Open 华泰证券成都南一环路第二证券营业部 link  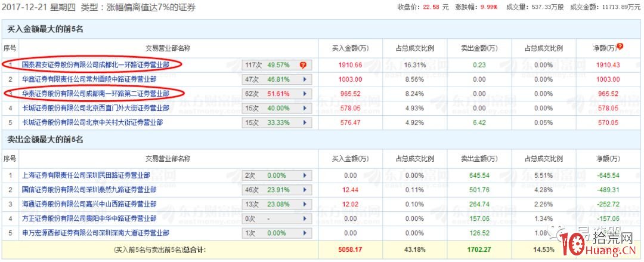click(95, 94)
